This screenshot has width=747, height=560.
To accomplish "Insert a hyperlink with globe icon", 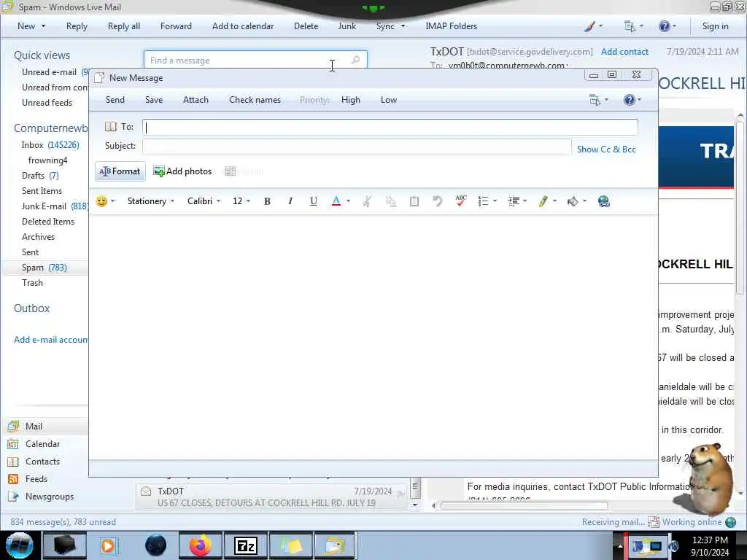I will [603, 201].
